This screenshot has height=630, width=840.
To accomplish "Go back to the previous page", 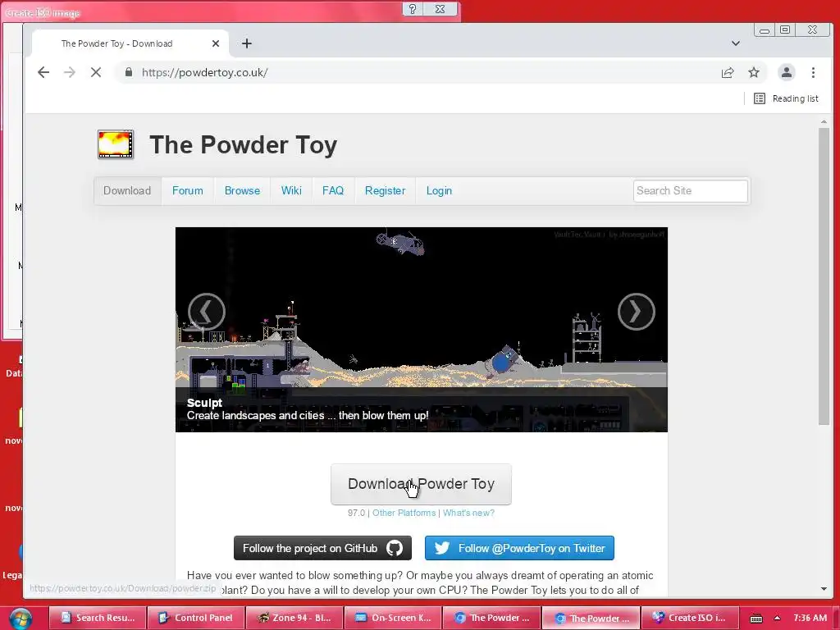I will 43,72.
